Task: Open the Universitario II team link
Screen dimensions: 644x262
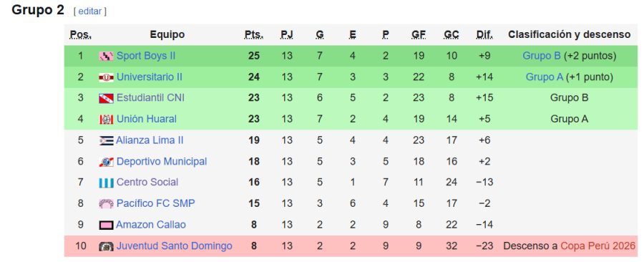Action: click(150, 77)
